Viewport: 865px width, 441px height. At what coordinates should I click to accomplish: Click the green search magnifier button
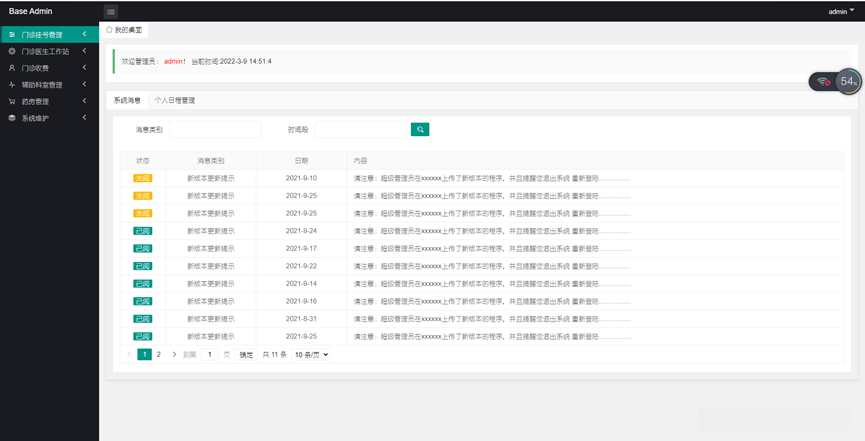point(420,130)
